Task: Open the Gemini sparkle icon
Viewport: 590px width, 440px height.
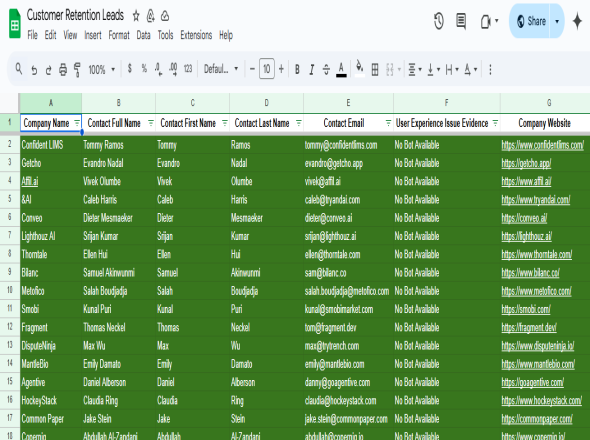Action: coord(577,21)
